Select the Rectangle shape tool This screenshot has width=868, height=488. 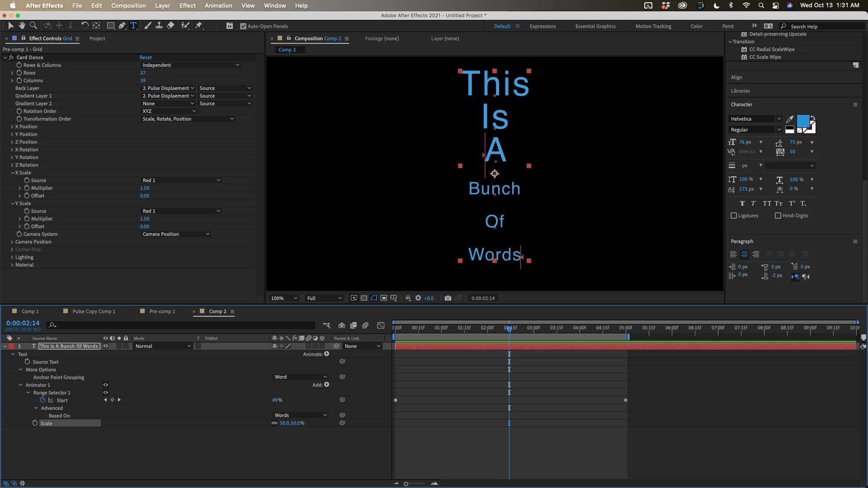110,26
